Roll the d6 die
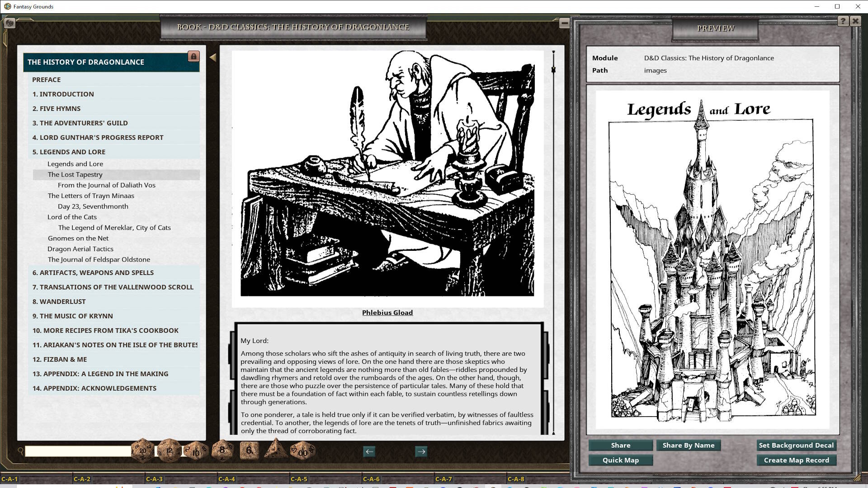 [249, 450]
